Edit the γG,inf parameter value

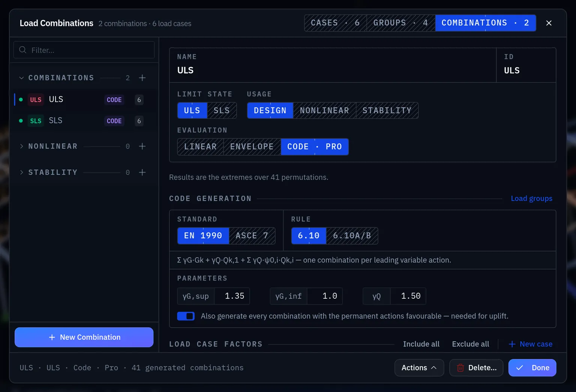(x=325, y=296)
